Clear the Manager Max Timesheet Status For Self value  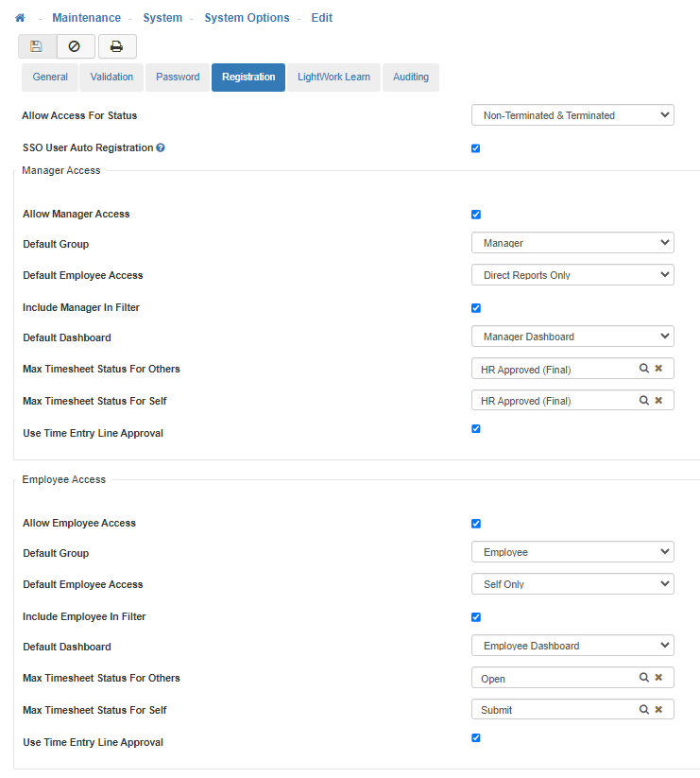(x=658, y=401)
